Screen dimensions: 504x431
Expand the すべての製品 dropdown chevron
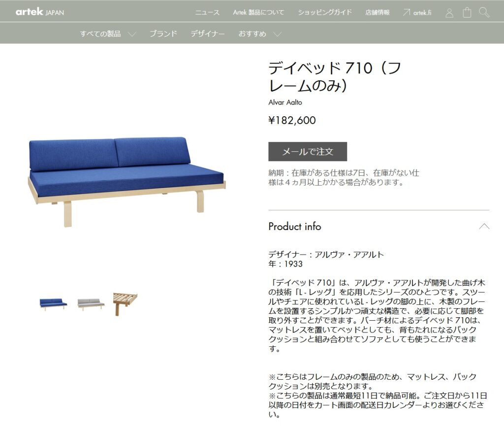coord(132,34)
